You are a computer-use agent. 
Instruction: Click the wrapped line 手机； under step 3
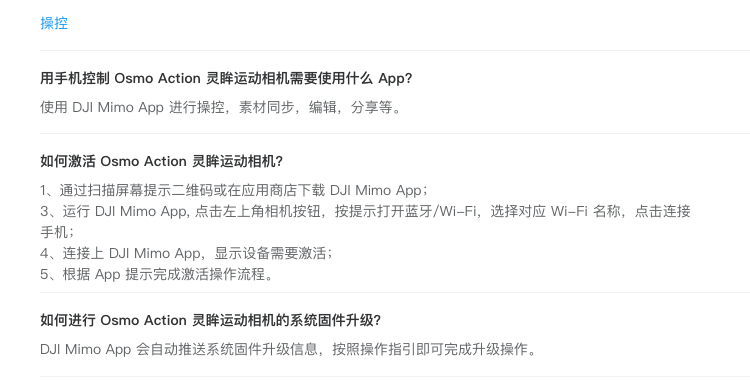(57, 232)
